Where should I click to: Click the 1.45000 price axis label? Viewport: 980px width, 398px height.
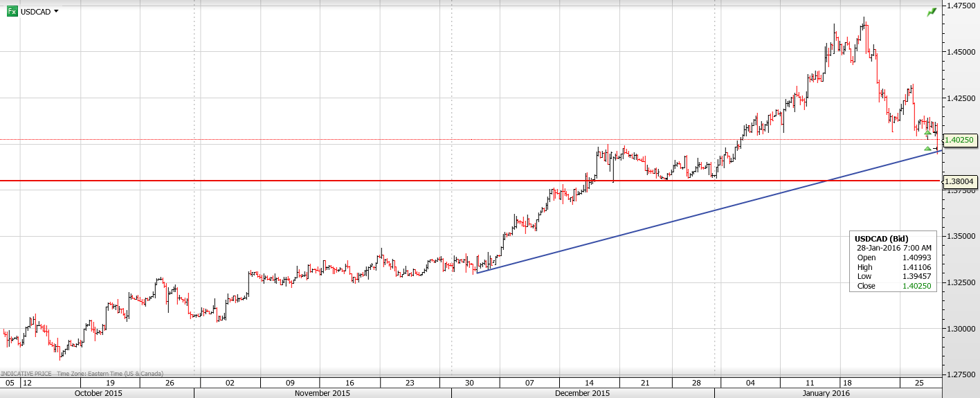click(961, 52)
